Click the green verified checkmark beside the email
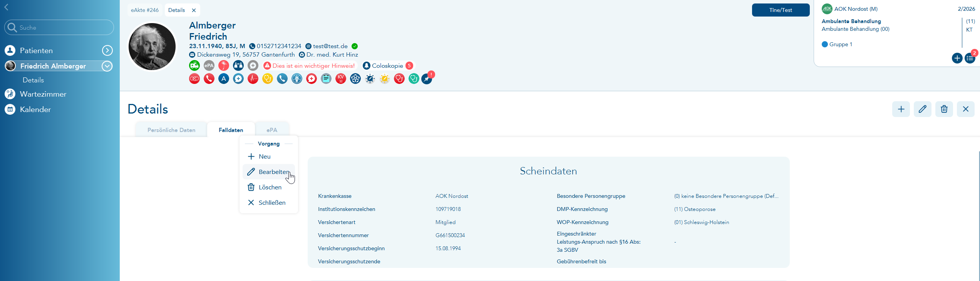Viewport: 980px width, 281px height. pyautogui.click(x=355, y=46)
